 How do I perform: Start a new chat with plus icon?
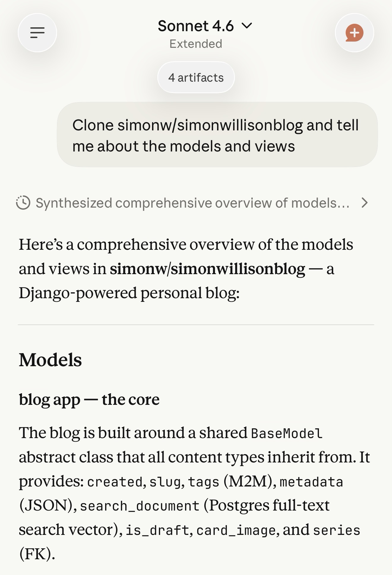(x=354, y=33)
